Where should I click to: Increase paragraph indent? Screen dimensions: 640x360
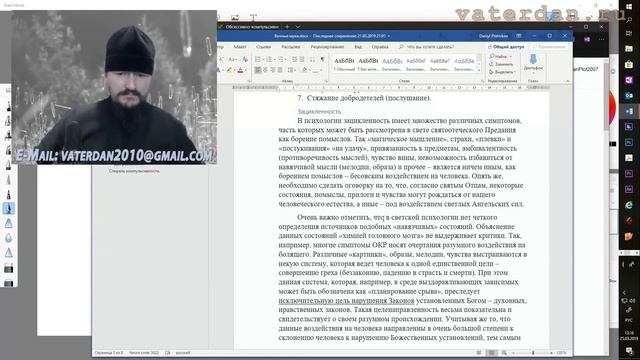click(302, 60)
